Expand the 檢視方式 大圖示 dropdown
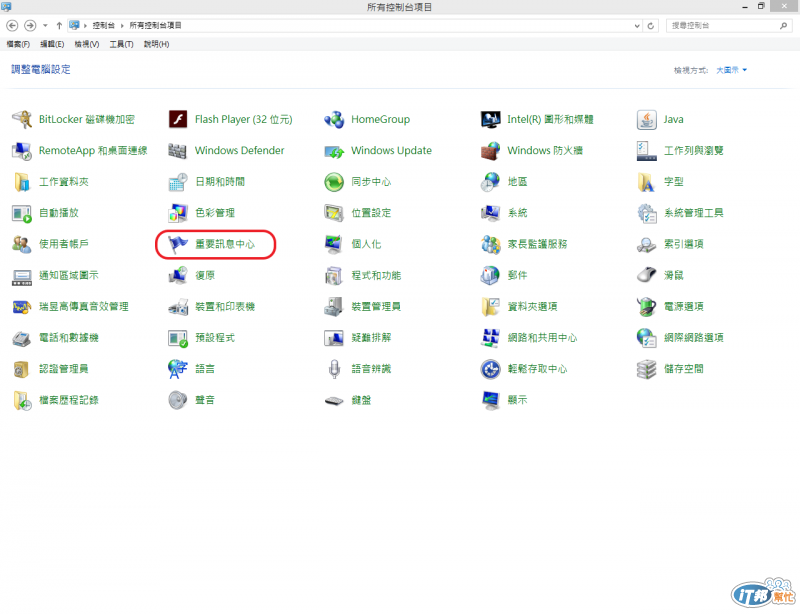Screen dimensions: 800x614 pyautogui.click(x=732, y=70)
